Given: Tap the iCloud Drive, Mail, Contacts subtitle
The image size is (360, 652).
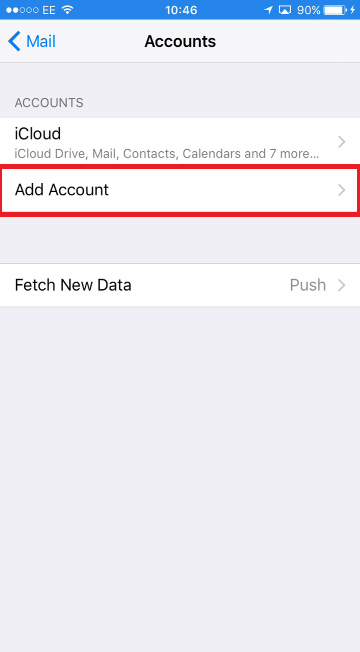Looking at the screenshot, I should 167,154.
